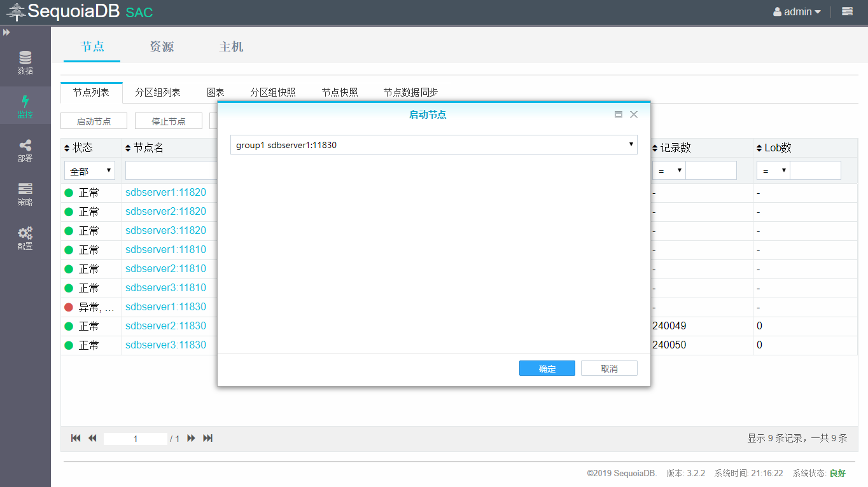Open node link sdbserver2:11830
The height and width of the screenshot is (487, 868).
coord(165,326)
